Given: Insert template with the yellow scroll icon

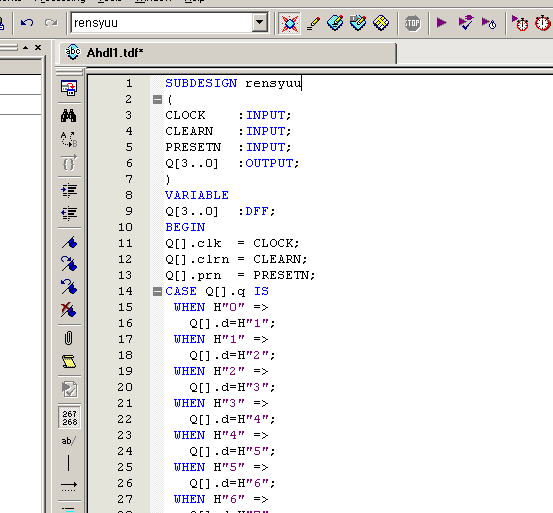Looking at the screenshot, I should tap(69, 362).
